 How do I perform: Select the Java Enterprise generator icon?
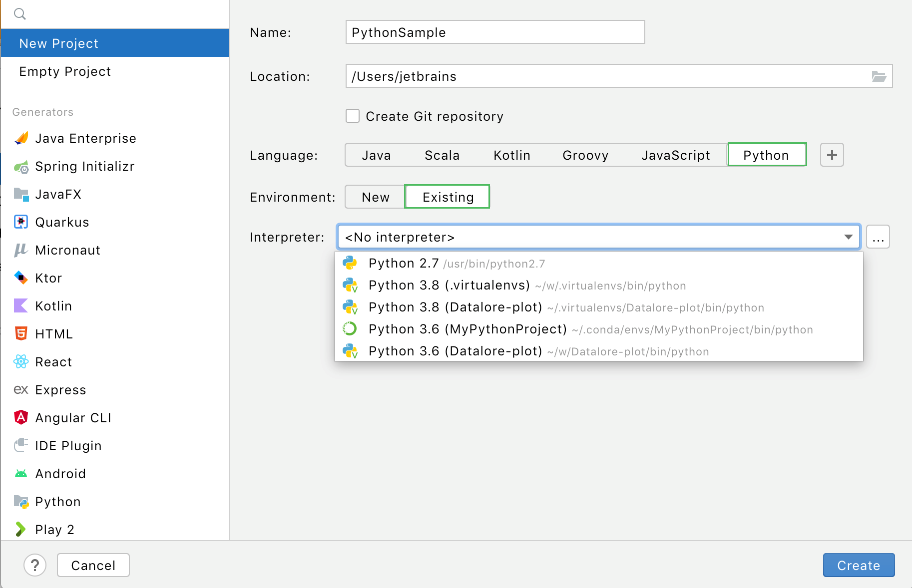tap(21, 138)
